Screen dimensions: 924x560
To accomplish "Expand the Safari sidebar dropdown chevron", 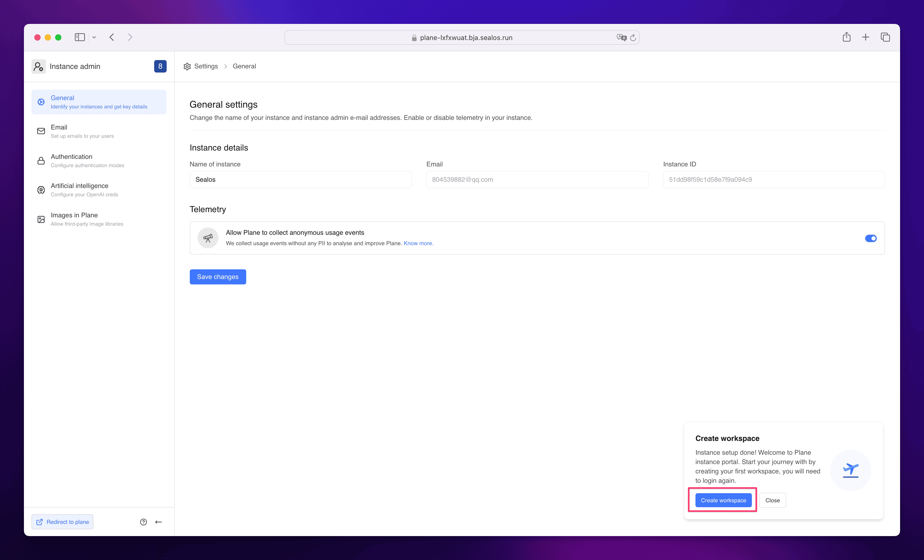I will (x=94, y=37).
